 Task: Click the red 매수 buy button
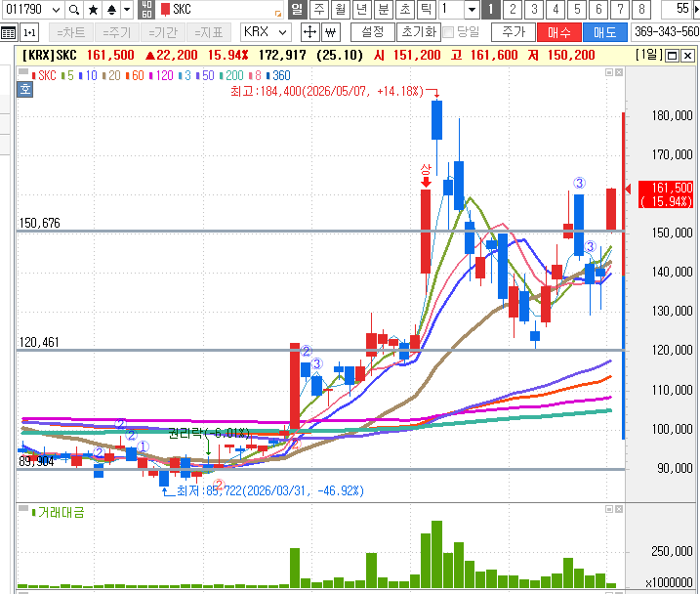(559, 32)
